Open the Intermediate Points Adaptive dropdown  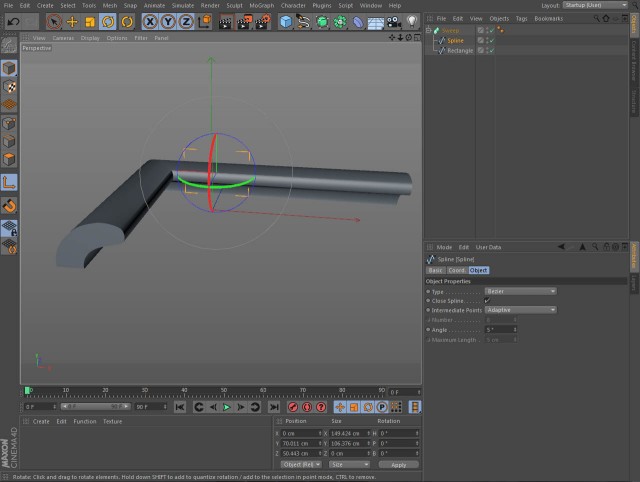click(x=520, y=310)
